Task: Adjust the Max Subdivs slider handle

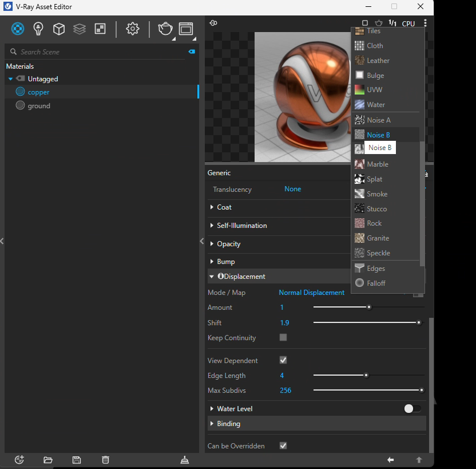Action: click(421, 390)
